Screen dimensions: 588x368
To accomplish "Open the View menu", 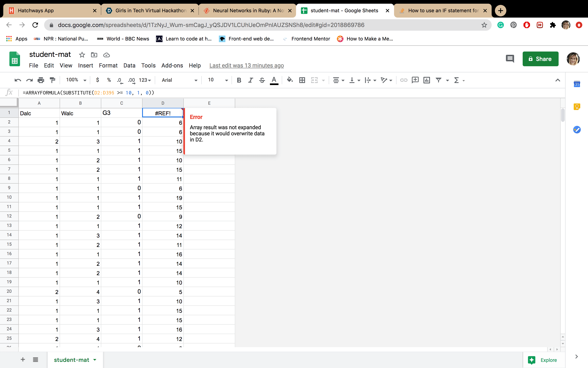I will [x=66, y=65].
